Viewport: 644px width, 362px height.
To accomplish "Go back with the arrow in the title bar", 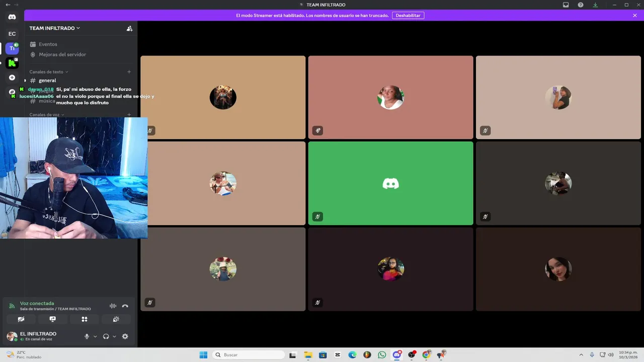I will coord(8,5).
